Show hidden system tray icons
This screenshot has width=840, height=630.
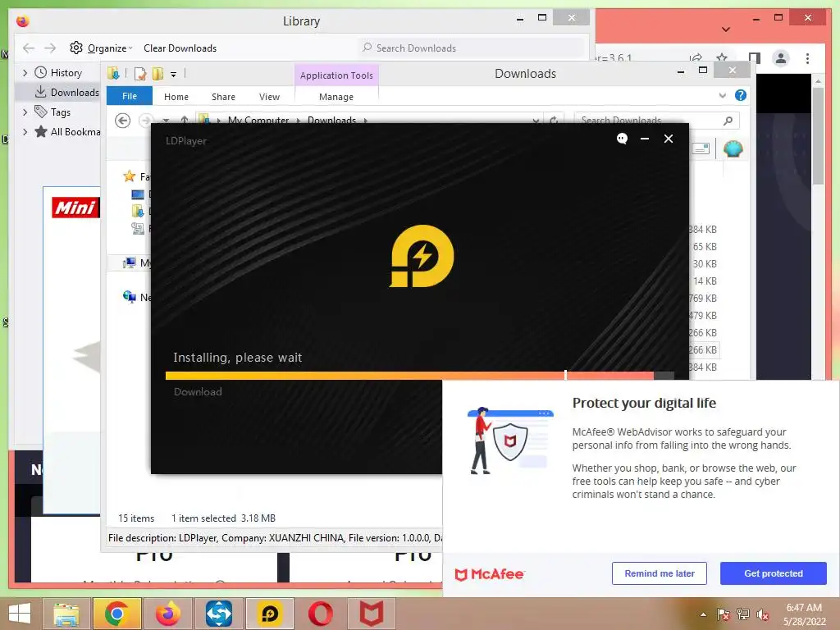click(703, 614)
